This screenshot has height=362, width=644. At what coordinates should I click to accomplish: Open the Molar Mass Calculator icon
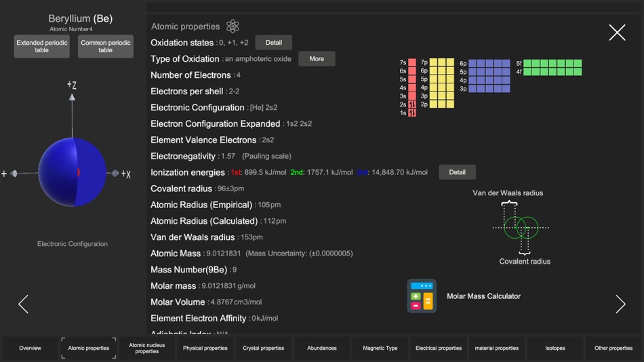click(422, 296)
